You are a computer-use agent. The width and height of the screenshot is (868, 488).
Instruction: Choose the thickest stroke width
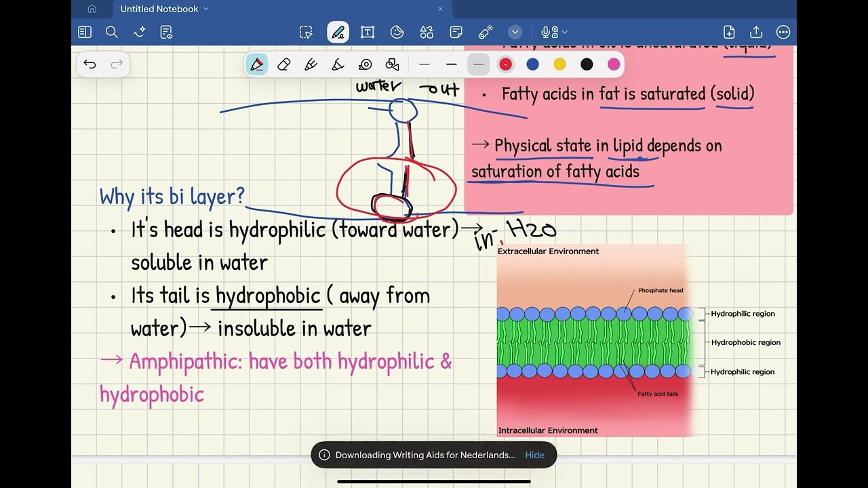click(479, 64)
